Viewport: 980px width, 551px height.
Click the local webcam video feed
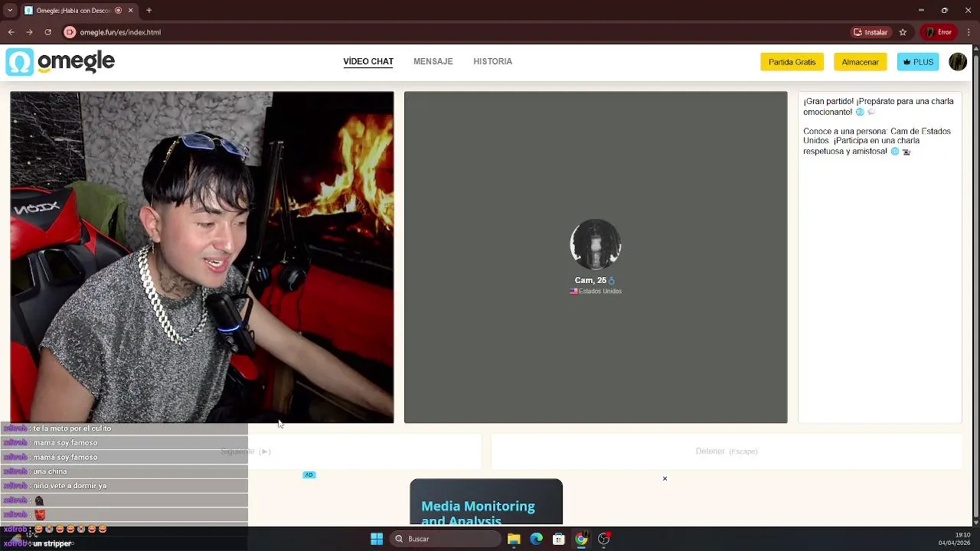202,257
